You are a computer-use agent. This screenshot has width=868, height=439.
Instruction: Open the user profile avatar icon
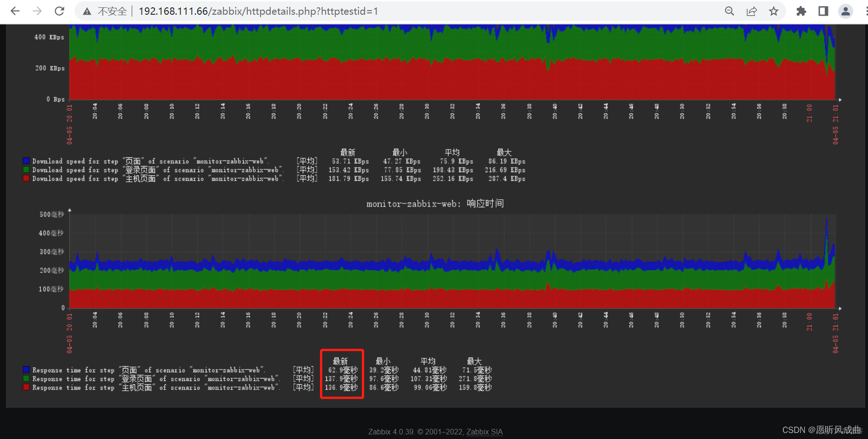point(845,11)
